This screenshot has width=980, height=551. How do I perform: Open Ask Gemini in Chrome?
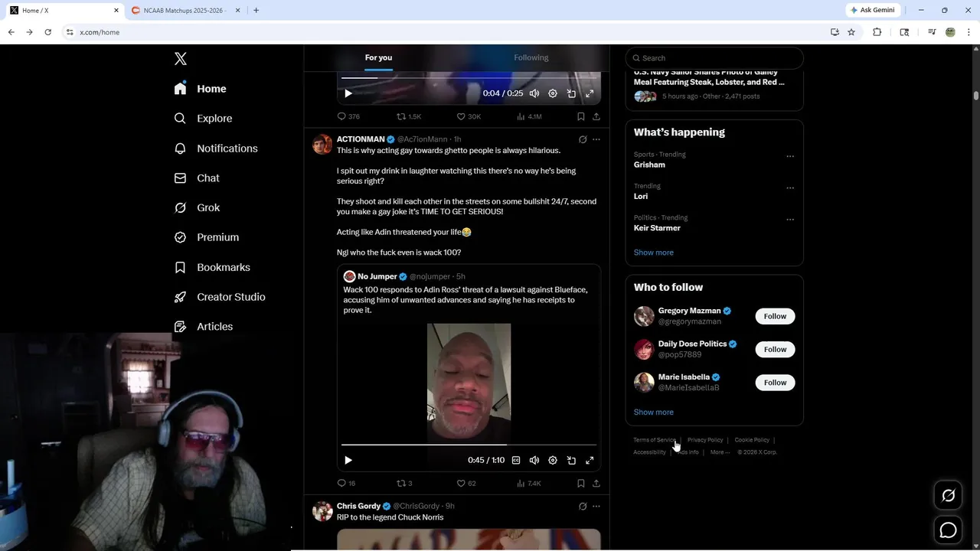(x=872, y=10)
